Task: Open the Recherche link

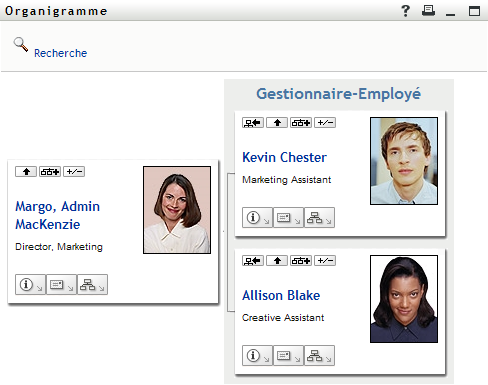Action: [60, 53]
